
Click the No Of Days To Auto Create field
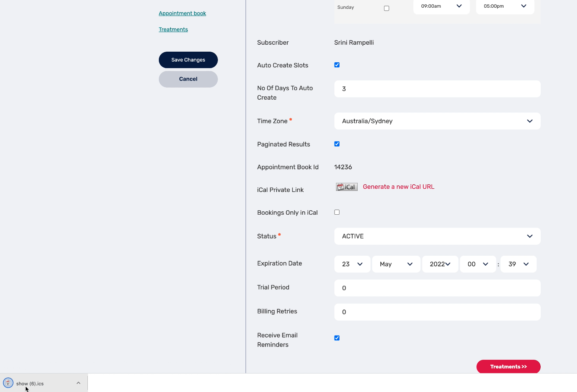pyautogui.click(x=437, y=89)
